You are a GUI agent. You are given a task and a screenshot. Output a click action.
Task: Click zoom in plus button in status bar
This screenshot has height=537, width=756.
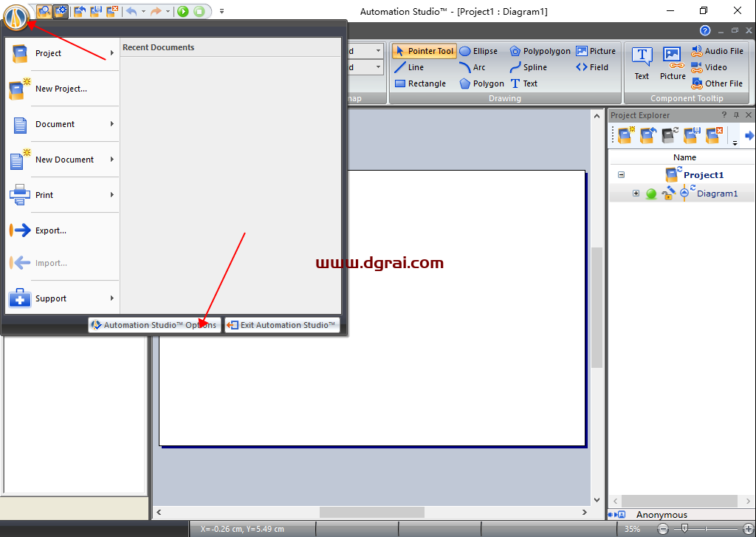pos(749,530)
